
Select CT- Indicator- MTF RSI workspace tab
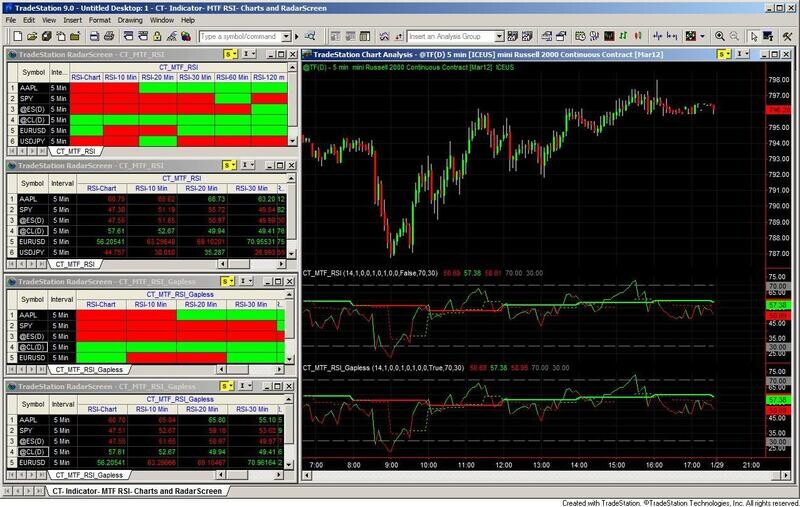pyautogui.click(x=137, y=491)
